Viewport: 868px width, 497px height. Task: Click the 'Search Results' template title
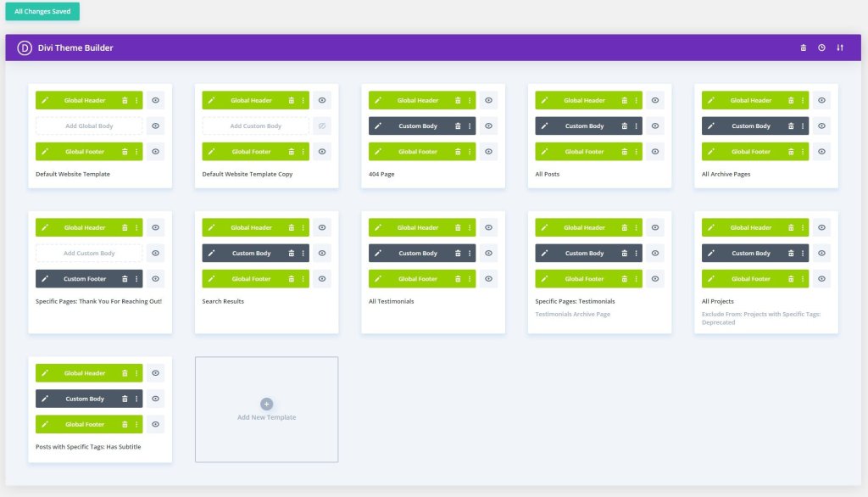tap(223, 301)
